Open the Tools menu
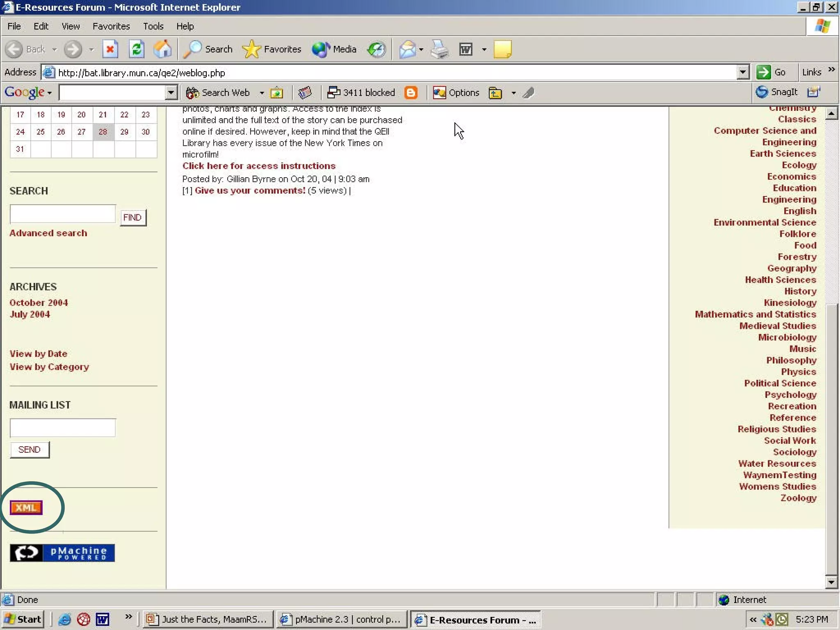Image resolution: width=840 pixels, height=630 pixels. tap(153, 26)
